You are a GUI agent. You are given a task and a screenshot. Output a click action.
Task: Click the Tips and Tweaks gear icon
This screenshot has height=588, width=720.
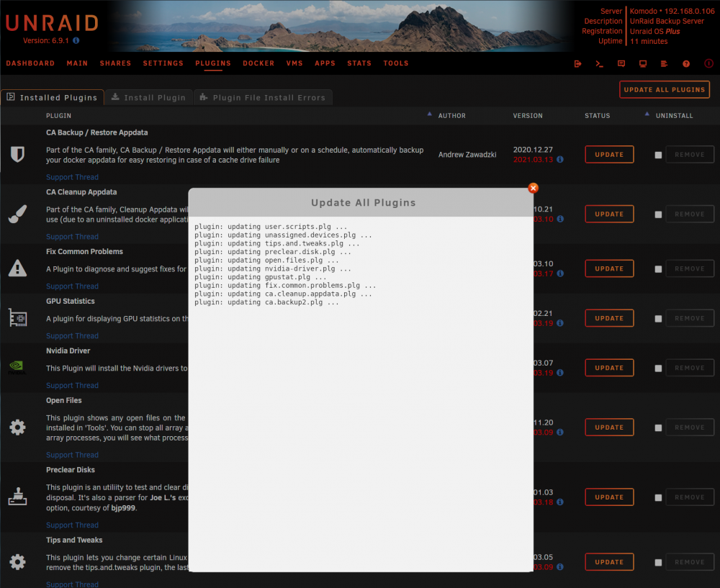click(17, 562)
